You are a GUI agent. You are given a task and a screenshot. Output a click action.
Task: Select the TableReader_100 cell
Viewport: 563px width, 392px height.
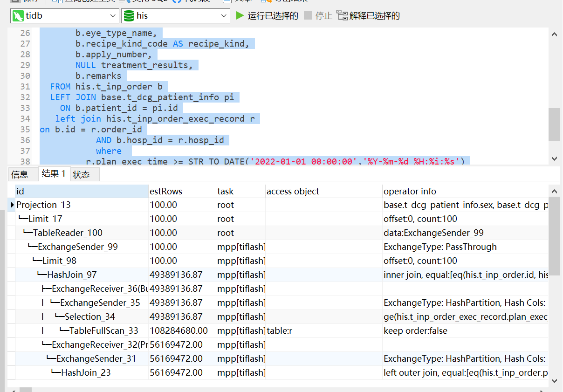(82, 233)
